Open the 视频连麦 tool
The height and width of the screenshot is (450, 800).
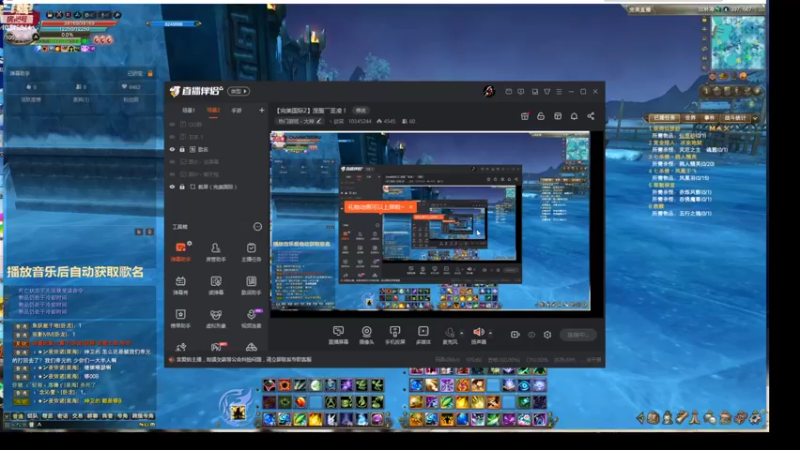[251, 318]
